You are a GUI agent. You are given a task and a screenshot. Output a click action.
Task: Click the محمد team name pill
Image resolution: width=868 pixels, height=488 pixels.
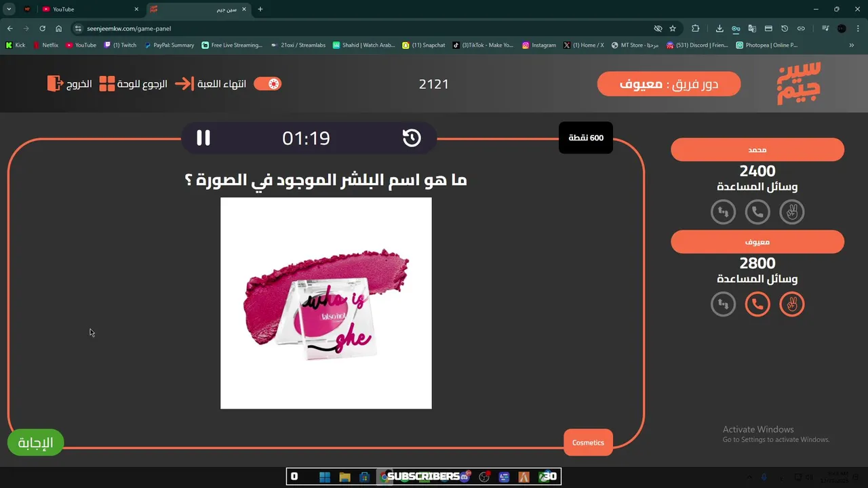click(757, 150)
